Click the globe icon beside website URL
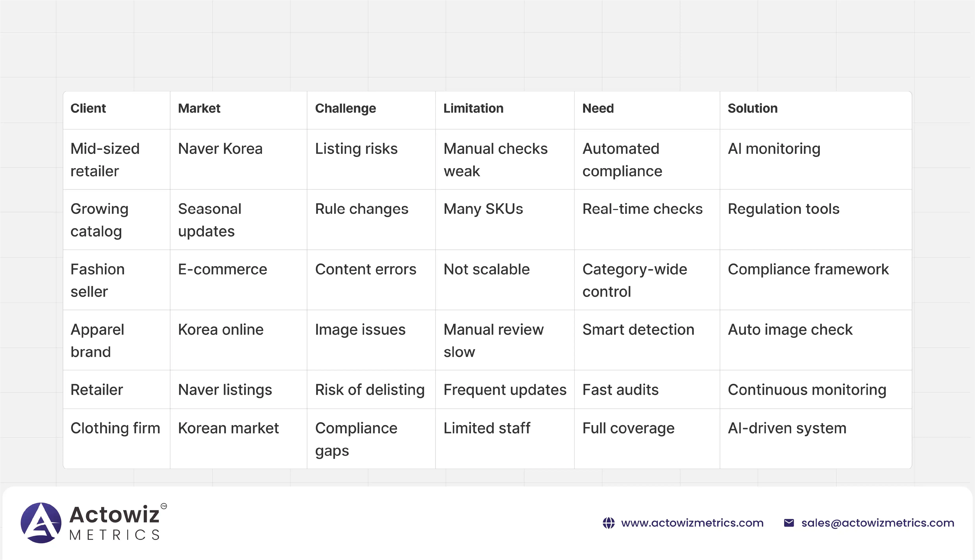975x560 pixels. [x=609, y=523]
